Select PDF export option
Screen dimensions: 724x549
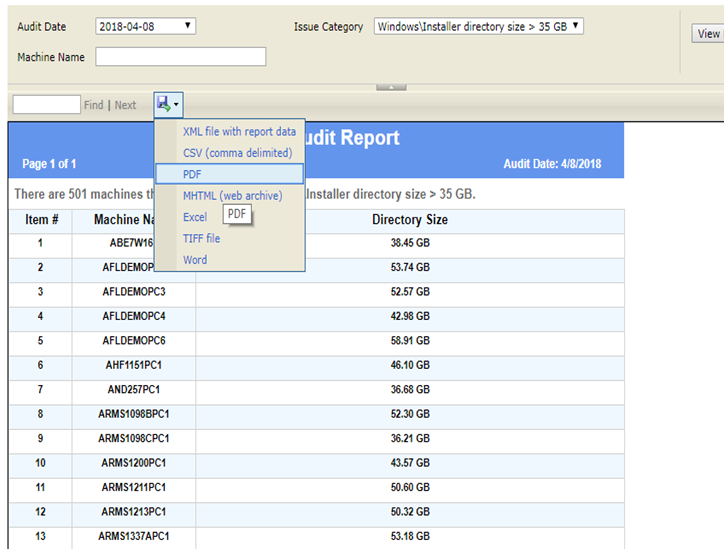(229, 174)
